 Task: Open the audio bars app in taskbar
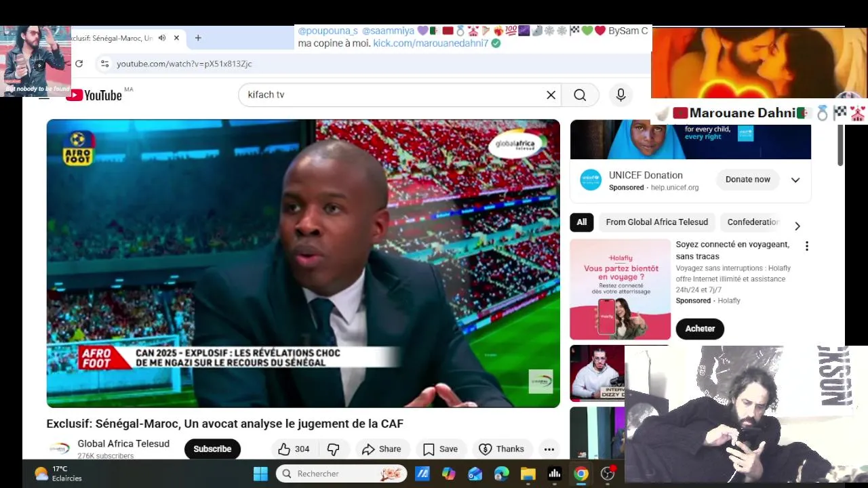(555, 474)
